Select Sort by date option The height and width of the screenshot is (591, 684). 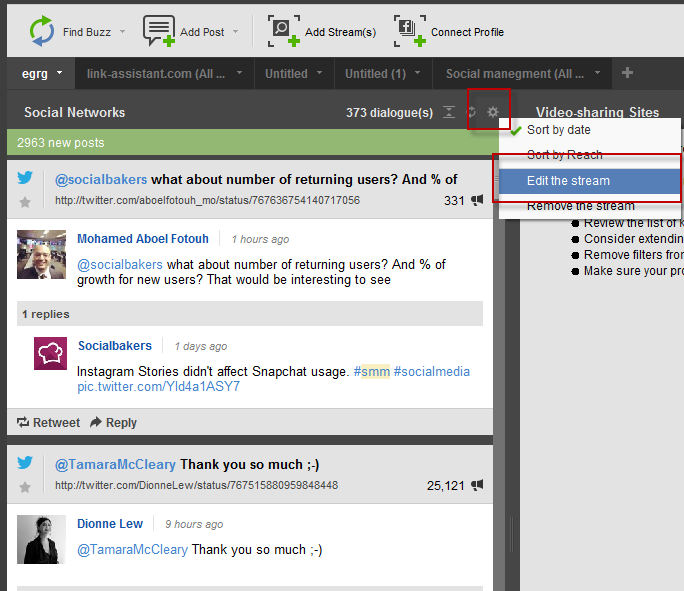[590, 130]
